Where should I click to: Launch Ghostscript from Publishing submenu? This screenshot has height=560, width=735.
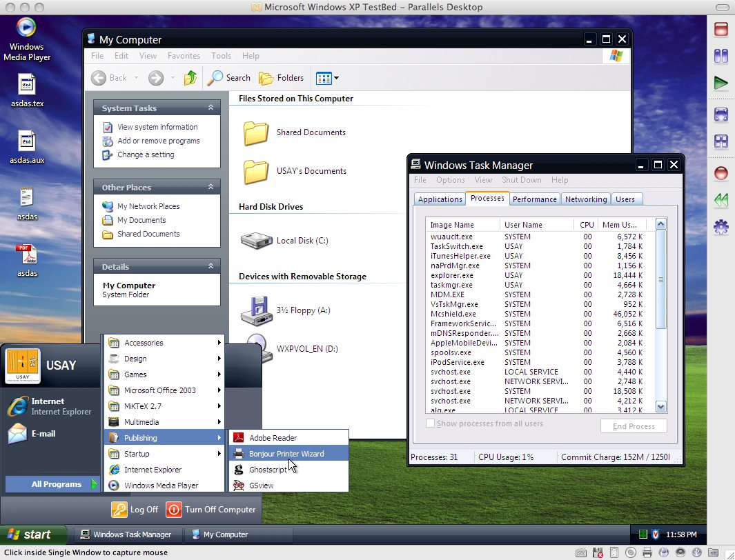[x=289, y=470]
